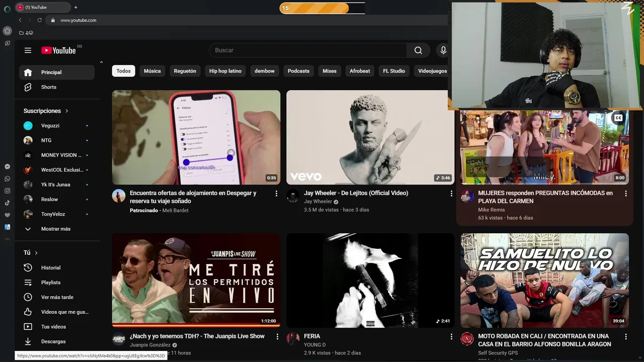The height and width of the screenshot is (362, 644).
Task: Click the Juanpis González channel name
Action: click(150, 345)
